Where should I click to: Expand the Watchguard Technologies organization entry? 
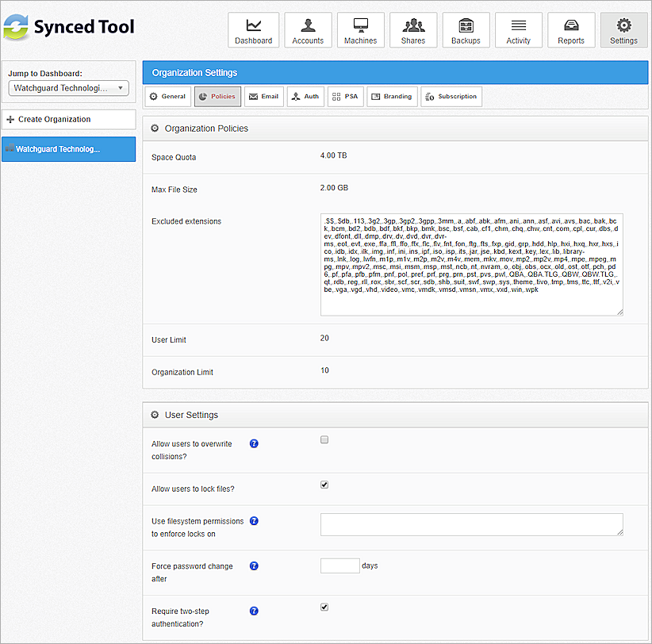[68, 149]
